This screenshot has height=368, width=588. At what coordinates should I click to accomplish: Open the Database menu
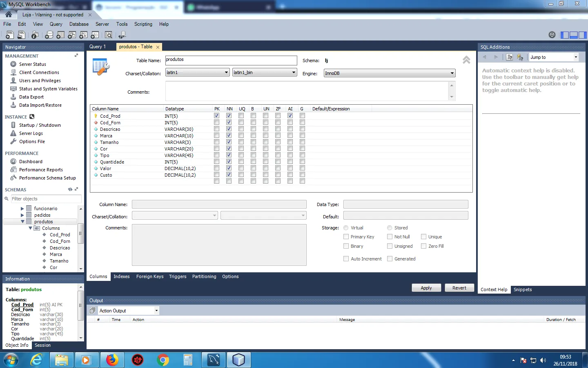(x=79, y=24)
